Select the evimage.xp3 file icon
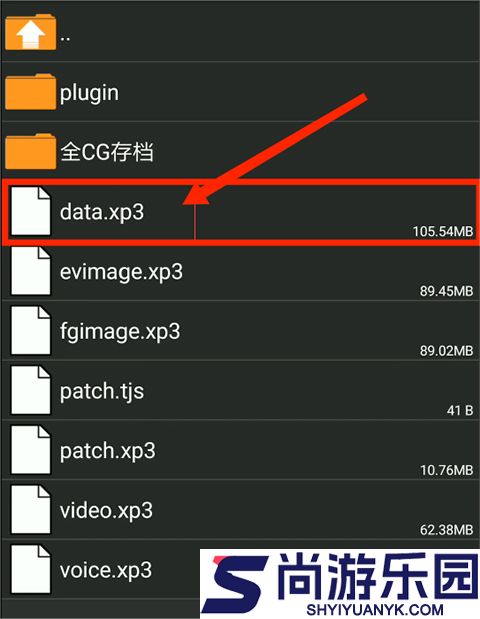 (30, 271)
